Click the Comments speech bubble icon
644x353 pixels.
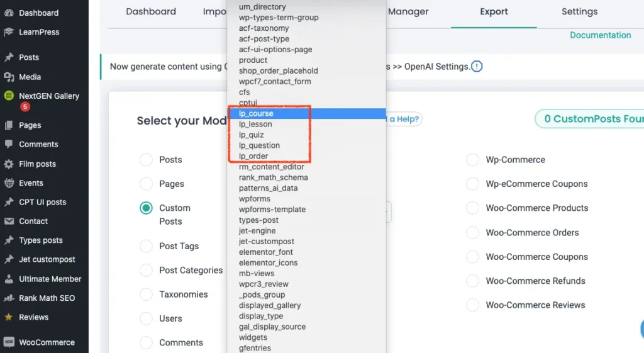point(9,145)
